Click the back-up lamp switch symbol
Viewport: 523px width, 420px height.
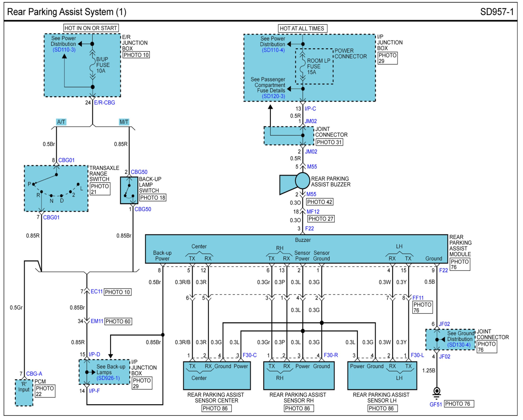pyautogui.click(x=129, y=191)
